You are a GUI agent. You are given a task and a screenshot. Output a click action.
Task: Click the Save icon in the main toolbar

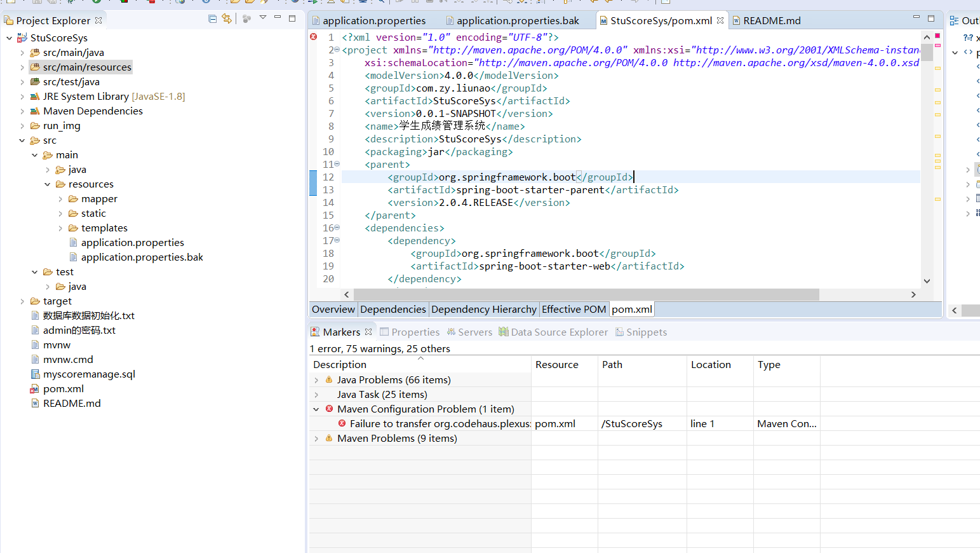click(x=37, y=3)
